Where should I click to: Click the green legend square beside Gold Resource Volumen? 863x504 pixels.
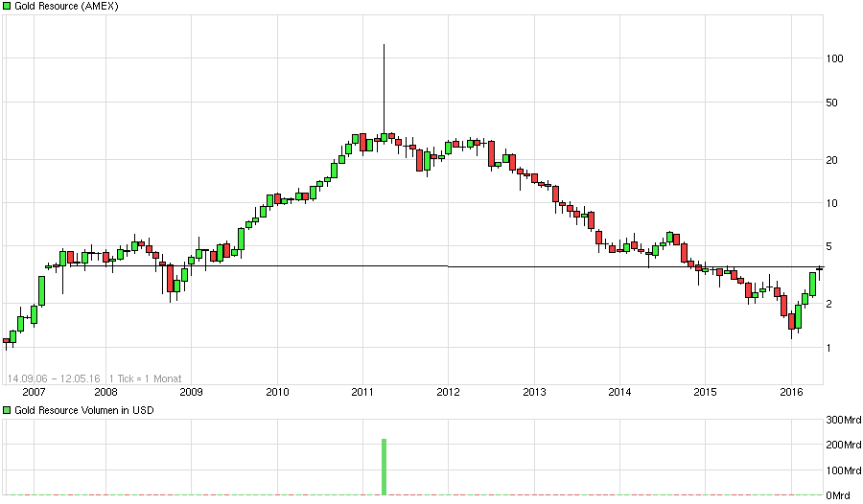pyautogui.click(x=8, y=410)
